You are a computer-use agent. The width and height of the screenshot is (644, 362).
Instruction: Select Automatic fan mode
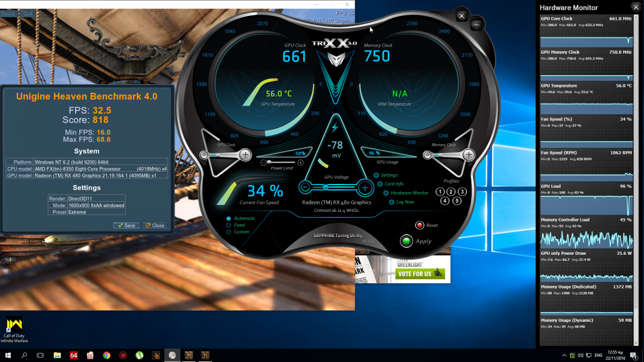click(241, 218)
